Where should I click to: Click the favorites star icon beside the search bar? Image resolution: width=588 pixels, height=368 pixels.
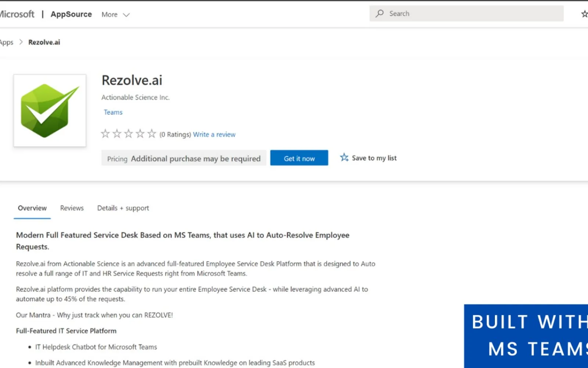tap(584, 14)
